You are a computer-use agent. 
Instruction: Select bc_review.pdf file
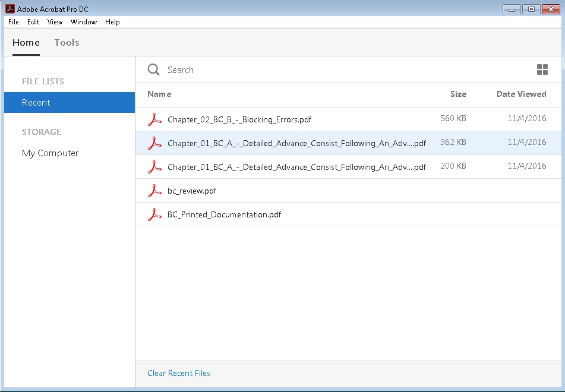tap(192, 191)
